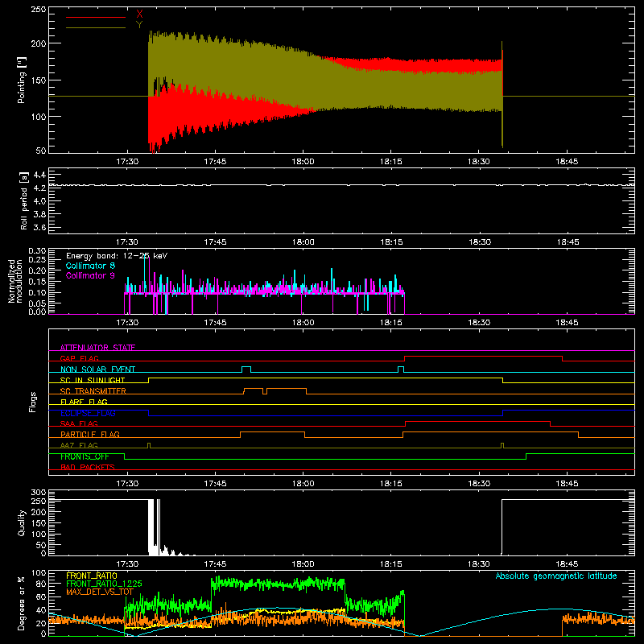Image resolution: width=644 pixels, height=644 pixels.
Task: Click the 'Normalized modulation' axis label
Action: [x=15, y=281]
